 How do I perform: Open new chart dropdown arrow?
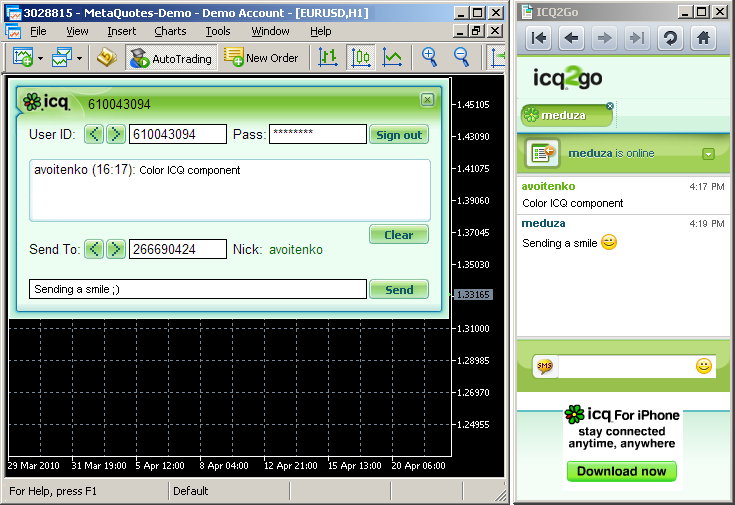click(x=40, y=58)
